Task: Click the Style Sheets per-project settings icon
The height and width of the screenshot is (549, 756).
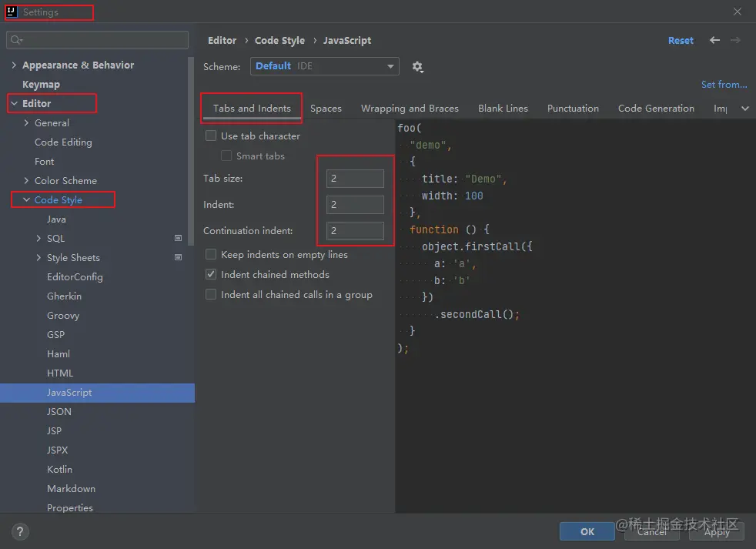Action: coord(178,258)
